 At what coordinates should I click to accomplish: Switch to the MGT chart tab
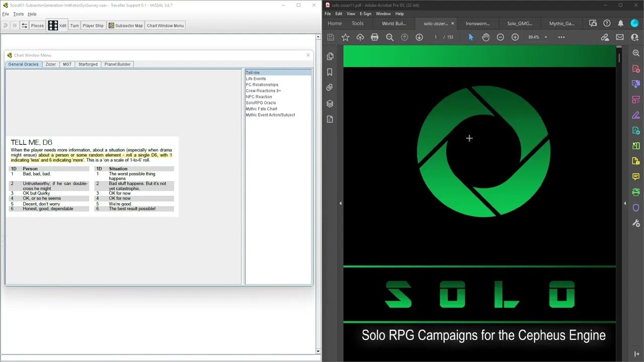67,64
